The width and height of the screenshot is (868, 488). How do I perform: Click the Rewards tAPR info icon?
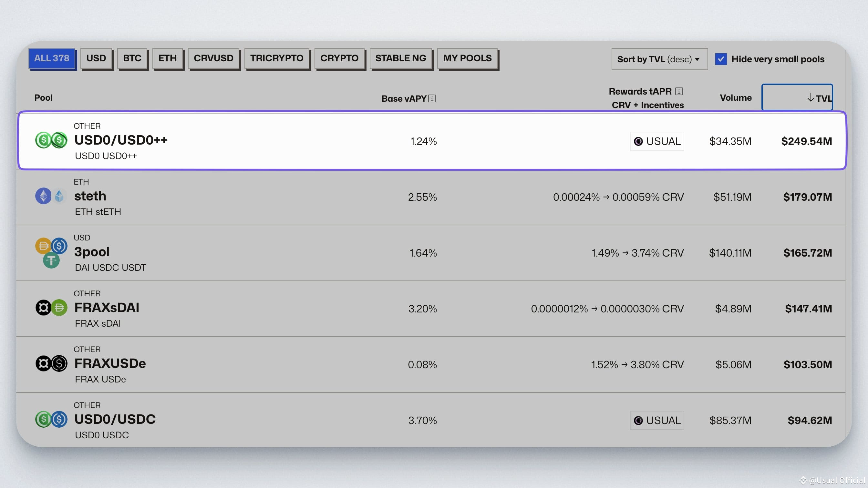[679, 91]
